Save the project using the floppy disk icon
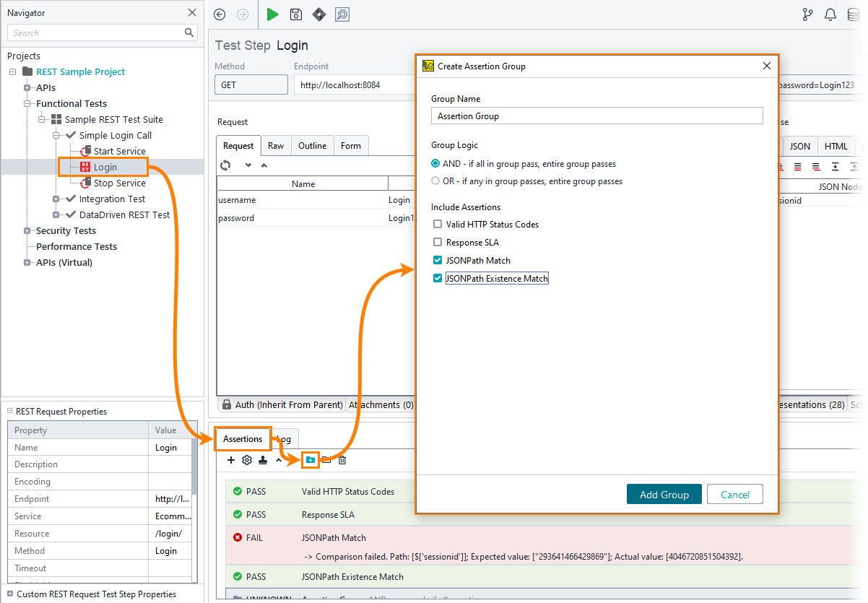 click(295, 14)
